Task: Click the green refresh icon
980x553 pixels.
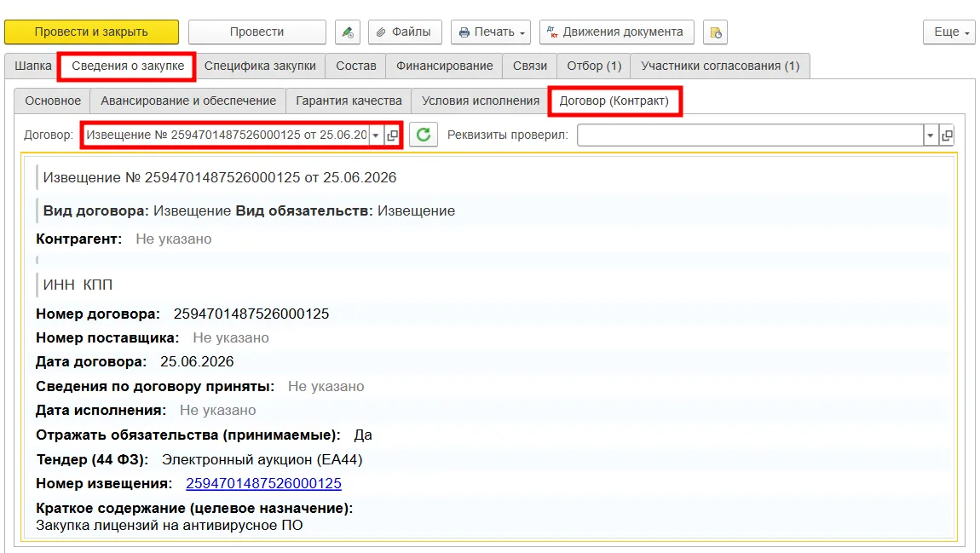Action: 424,135
